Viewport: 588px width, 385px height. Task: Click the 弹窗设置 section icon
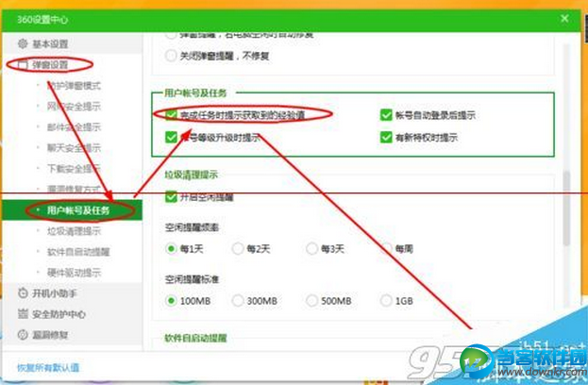click(23, 65)
